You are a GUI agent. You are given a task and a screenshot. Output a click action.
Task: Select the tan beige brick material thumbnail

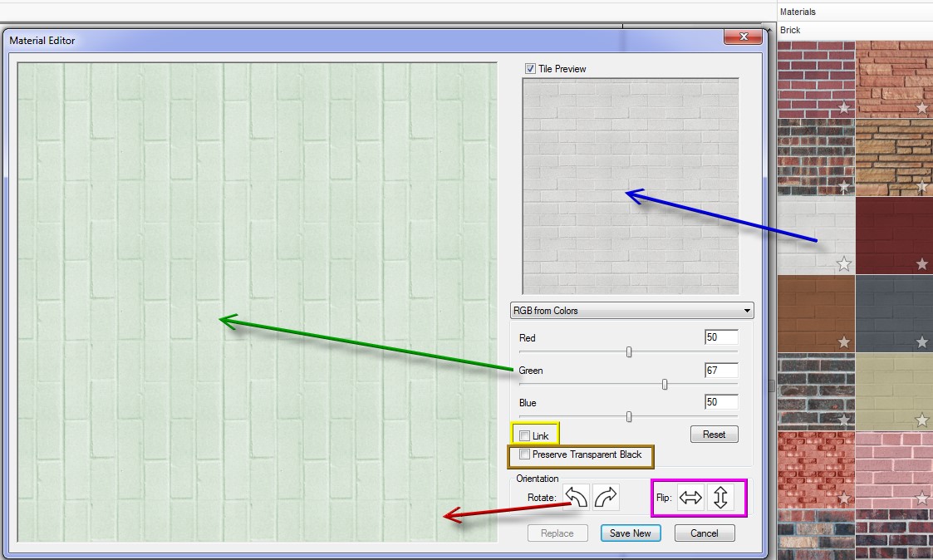coord(894,392)
